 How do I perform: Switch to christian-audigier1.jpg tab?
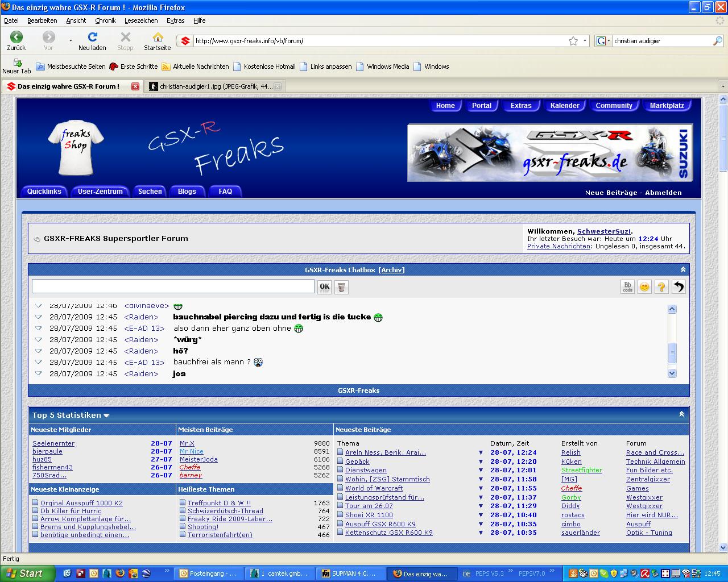[216, 86]
